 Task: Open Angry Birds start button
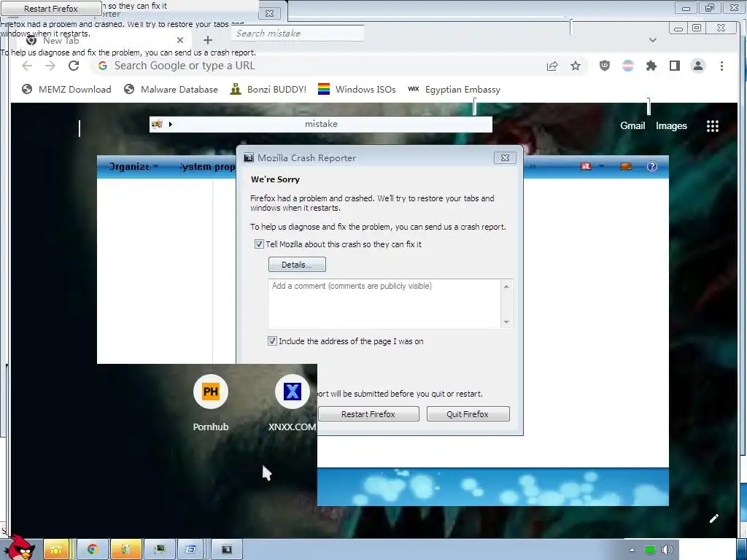click(20, 548)
